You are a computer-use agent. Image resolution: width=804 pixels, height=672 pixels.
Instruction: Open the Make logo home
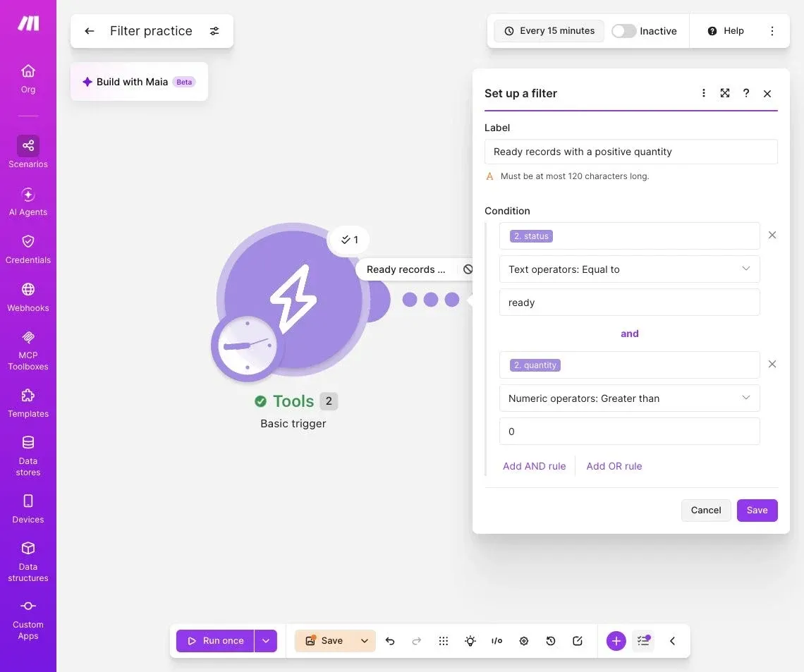28,23
